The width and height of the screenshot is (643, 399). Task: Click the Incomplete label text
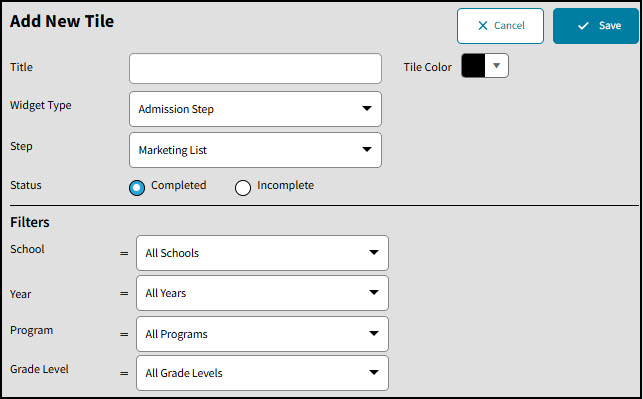(x=285, y=185)
